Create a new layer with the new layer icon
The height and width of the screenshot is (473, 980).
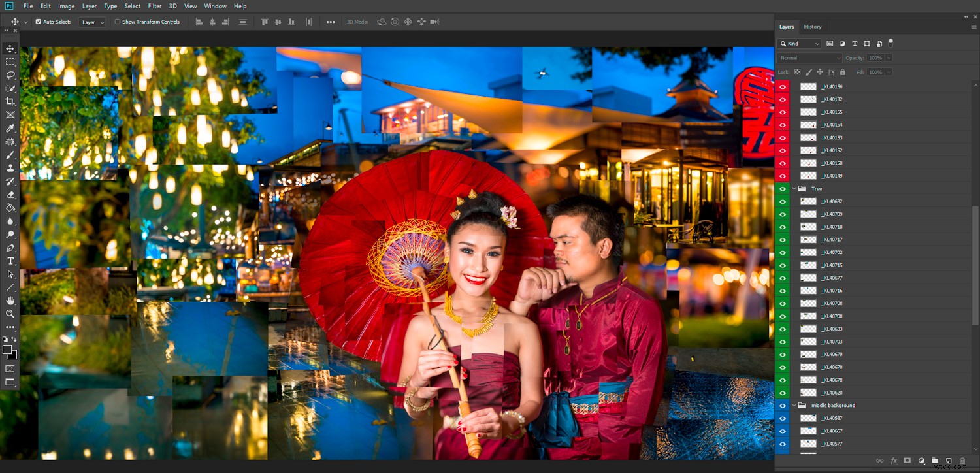point(949,461)
